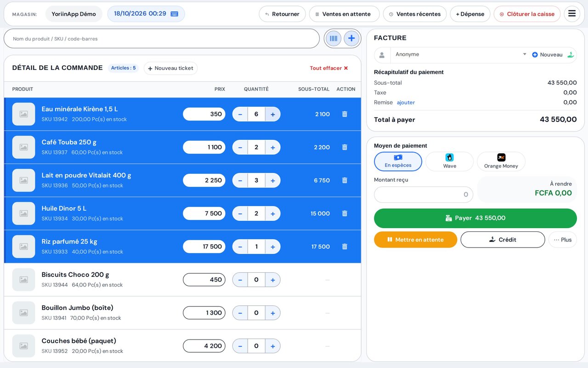Select Orange Money payment
Image resolution: width=588 pixels, height=368 pixels.
(501, 161)
